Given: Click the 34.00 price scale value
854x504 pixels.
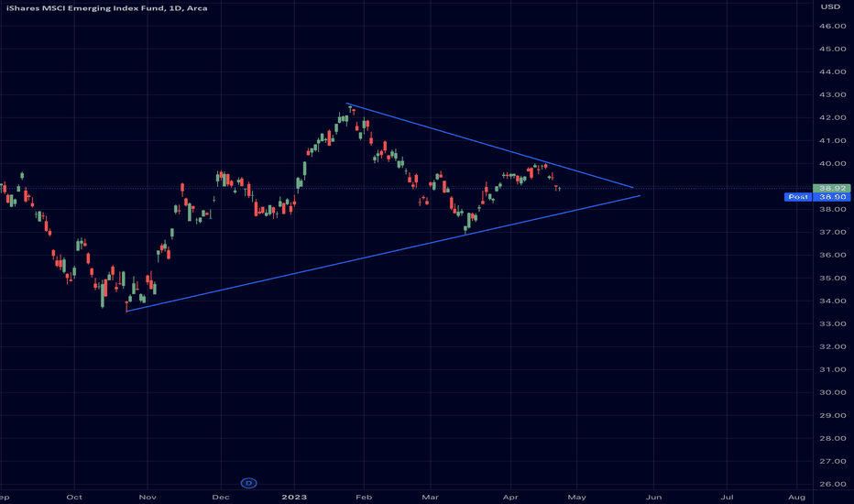Looking at the screenshot, I should 833,301.
